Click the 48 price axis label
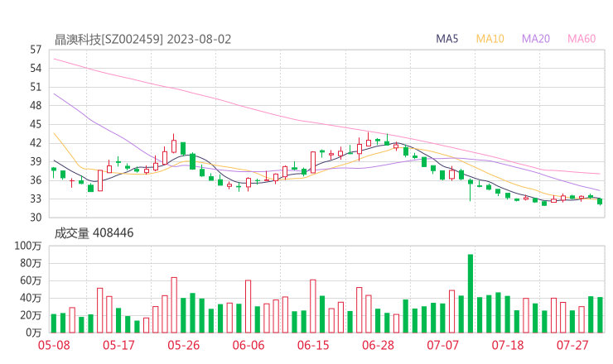This screenshot has width=613, height=364. tap(36, 105)
